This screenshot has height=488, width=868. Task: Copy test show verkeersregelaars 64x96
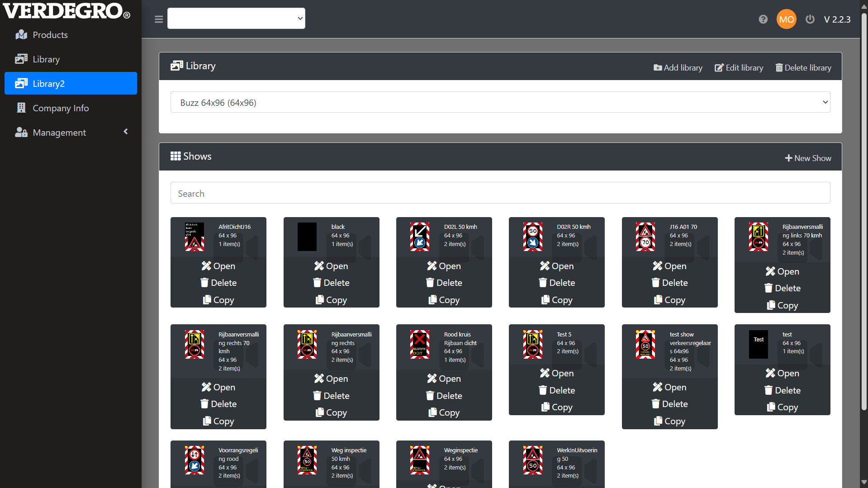click(x=669, y=421)
